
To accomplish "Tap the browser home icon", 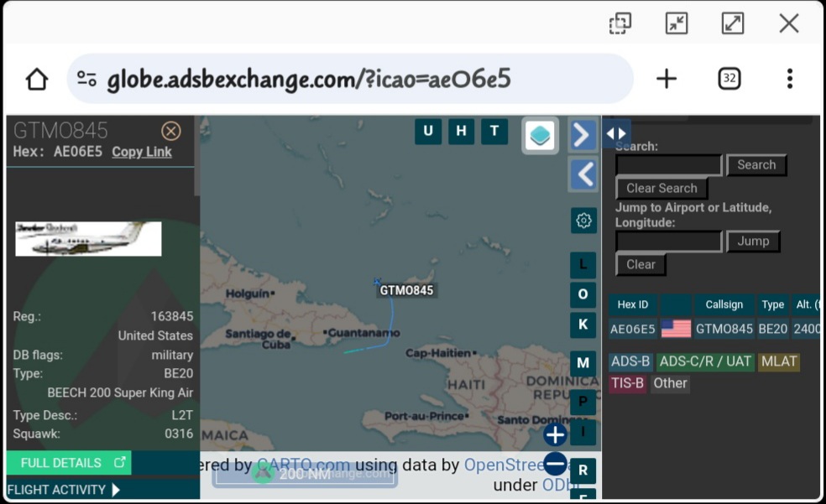I will (37, 79).
